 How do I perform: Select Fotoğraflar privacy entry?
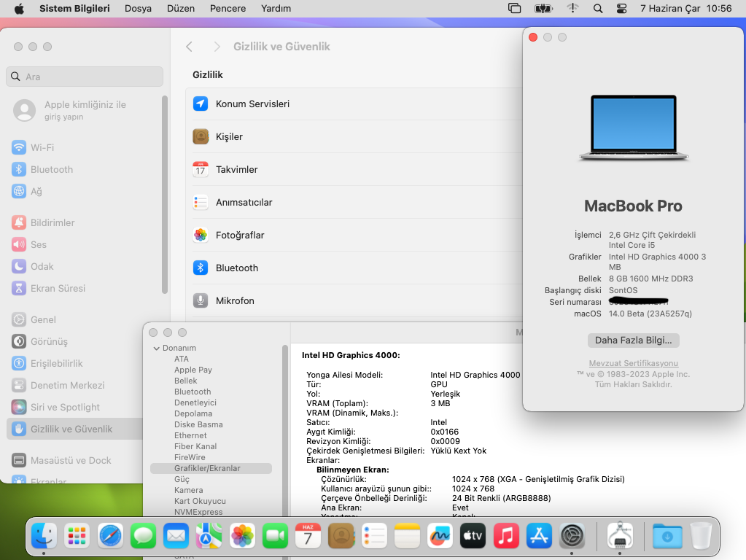pyautogui.click(x=240, y=236)
